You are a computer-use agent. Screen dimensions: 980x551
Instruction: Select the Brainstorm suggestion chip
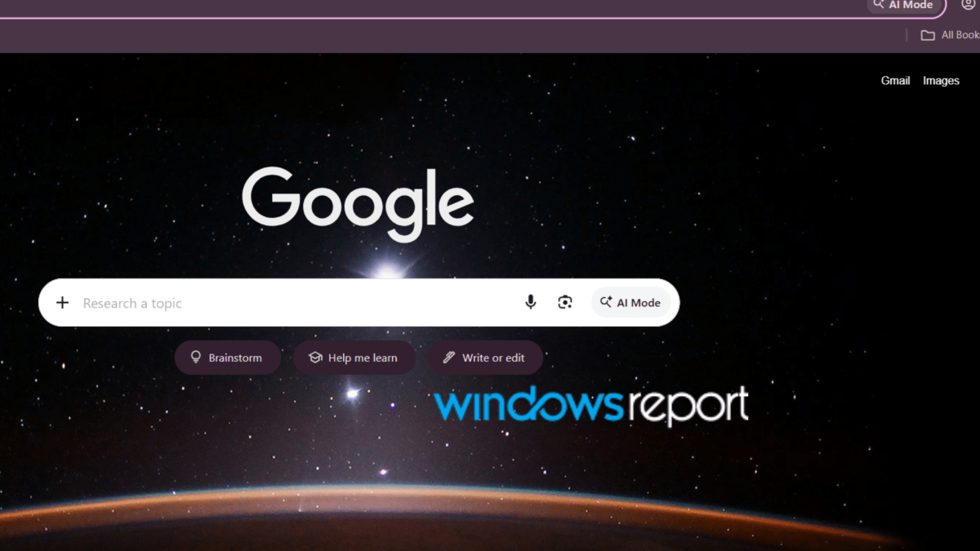(x=228, y=358)
